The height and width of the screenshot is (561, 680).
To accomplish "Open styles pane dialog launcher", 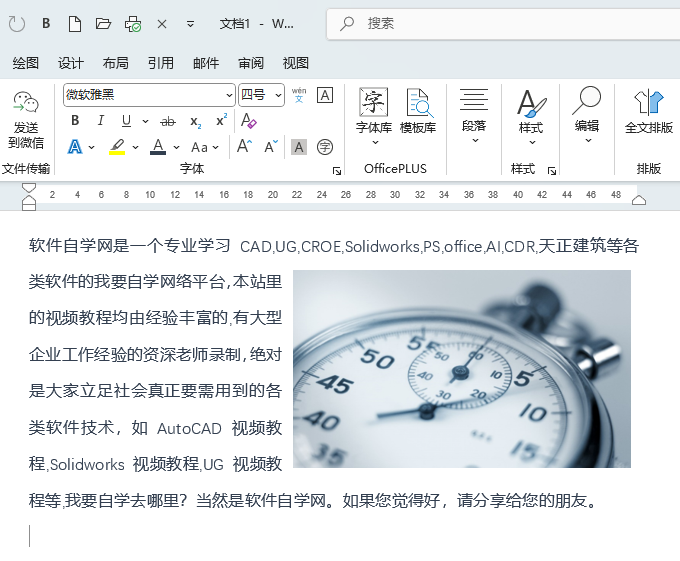I will click(552, 171).
